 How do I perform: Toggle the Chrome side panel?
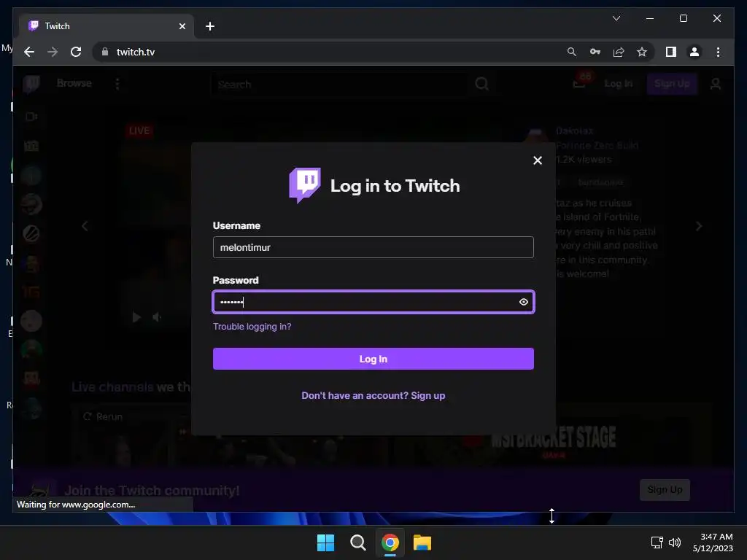click(671, 52)
